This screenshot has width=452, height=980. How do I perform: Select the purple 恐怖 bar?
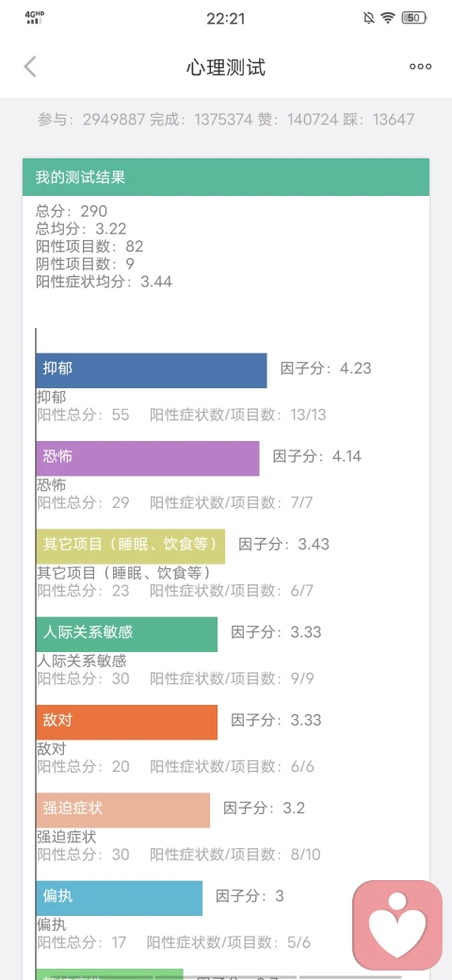(147, 458)
